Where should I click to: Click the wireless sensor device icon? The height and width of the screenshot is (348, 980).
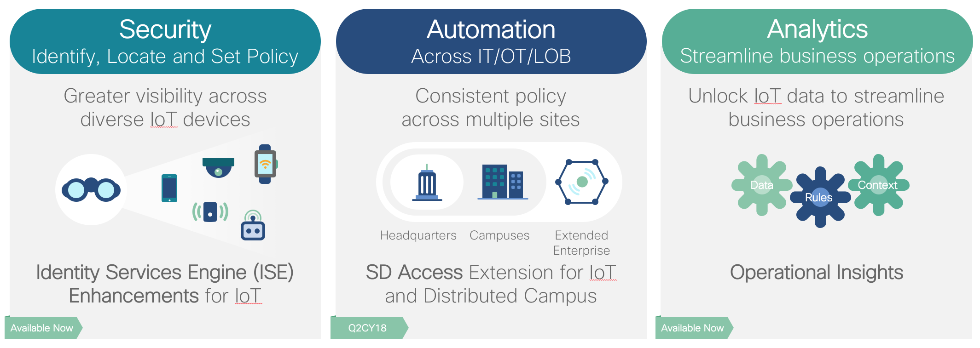(x=210, y=212)
